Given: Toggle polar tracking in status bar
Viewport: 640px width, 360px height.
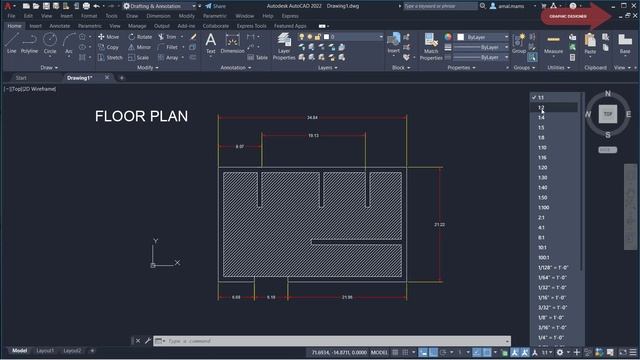Looking at the screenshot, I should click(444, 352).
